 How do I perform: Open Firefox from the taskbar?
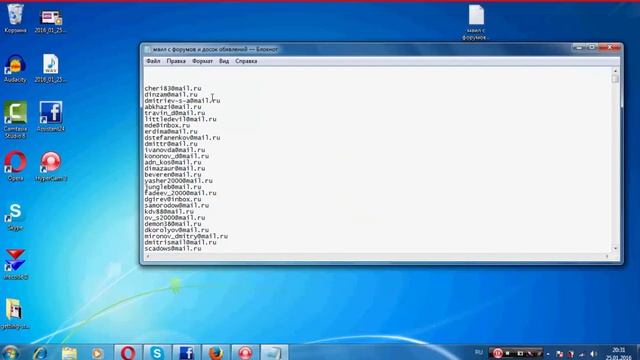pos(216,353)
